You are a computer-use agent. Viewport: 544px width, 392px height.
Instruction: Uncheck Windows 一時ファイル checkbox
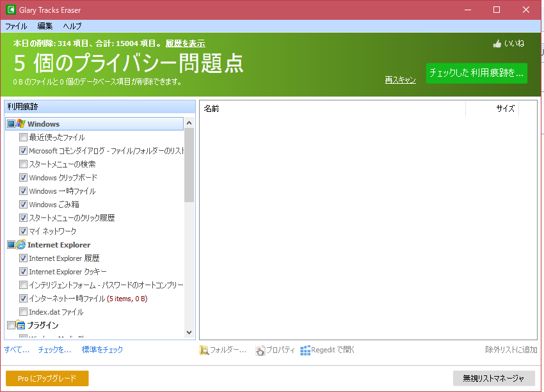(23, 191)
